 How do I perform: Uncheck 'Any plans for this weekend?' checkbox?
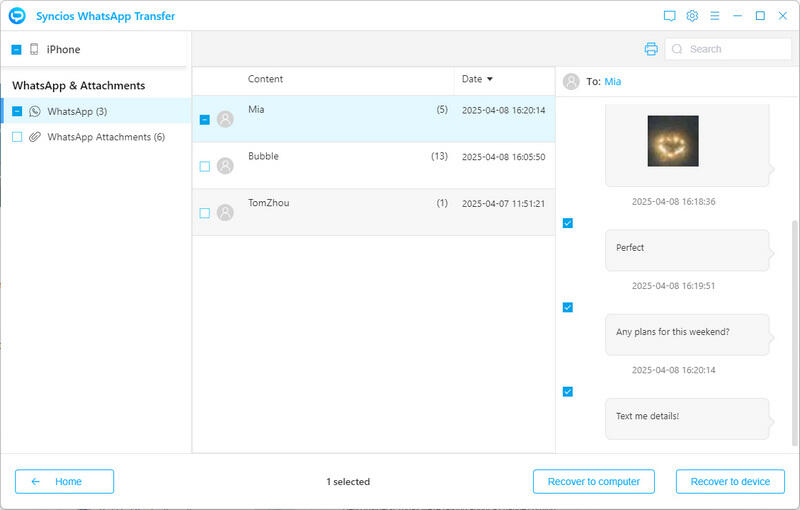(x=567, y=307)
